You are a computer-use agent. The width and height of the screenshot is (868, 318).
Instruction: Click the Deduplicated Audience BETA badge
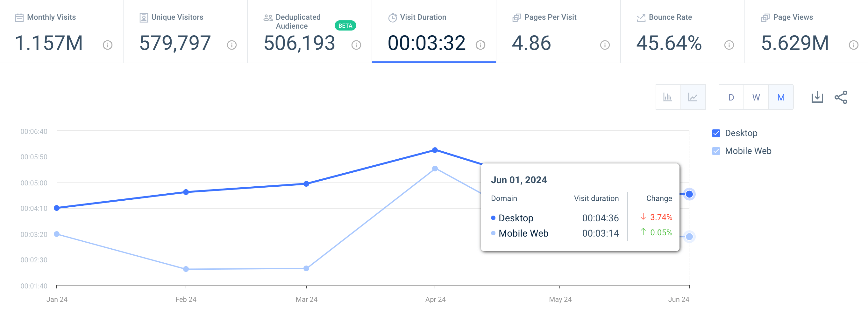[345, 25]
